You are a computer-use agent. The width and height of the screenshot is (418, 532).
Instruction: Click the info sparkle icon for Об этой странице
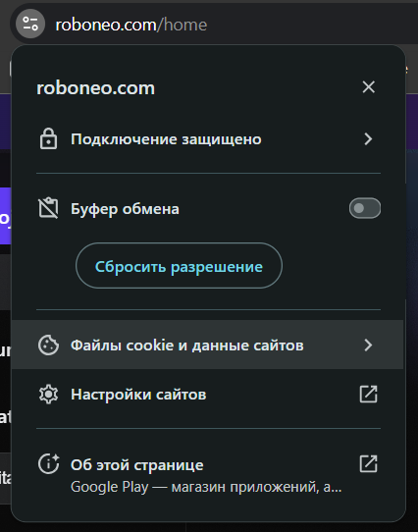coord(48,464)
